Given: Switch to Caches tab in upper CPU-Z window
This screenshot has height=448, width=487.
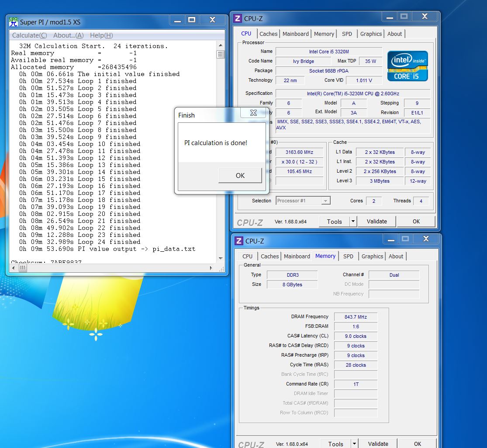Looking at the screenshot, I should [x=268, y=34].
